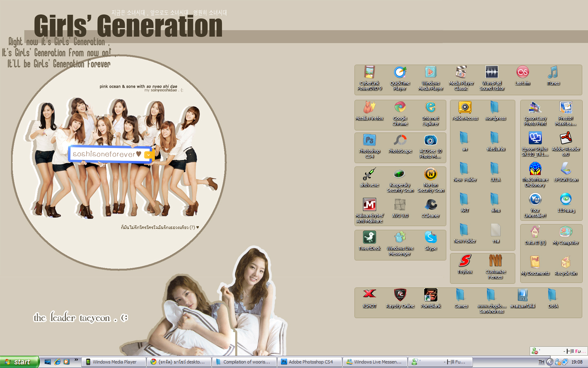The width and height of the screenshot is (588, 368).
Task: Launch ThaiSoftware Dictionary icon
Action: (535, 175)
